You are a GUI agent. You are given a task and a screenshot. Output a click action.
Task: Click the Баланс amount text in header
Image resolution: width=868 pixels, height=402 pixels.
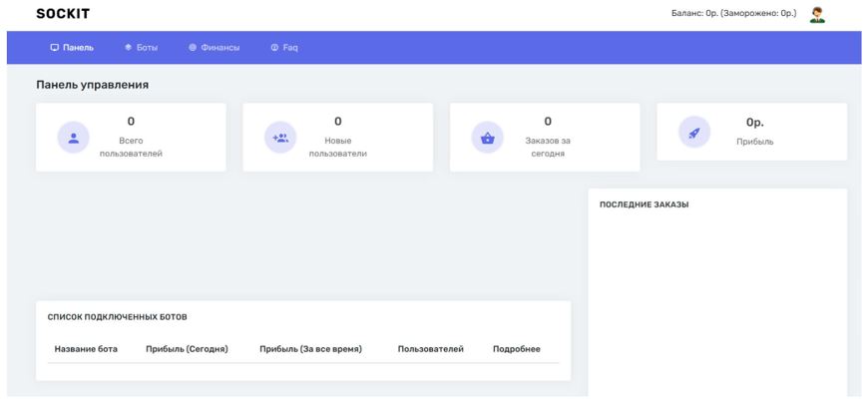coord(734,15)
